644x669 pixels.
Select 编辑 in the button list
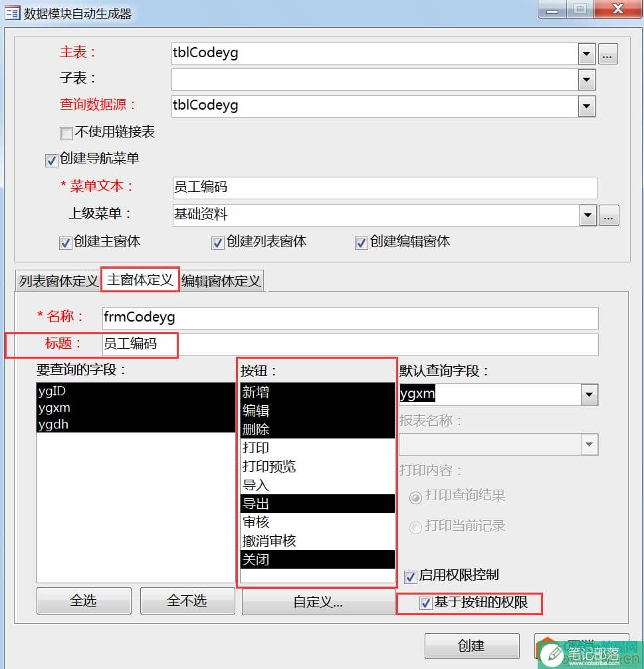pyautogui.click(x=318, y=411)
